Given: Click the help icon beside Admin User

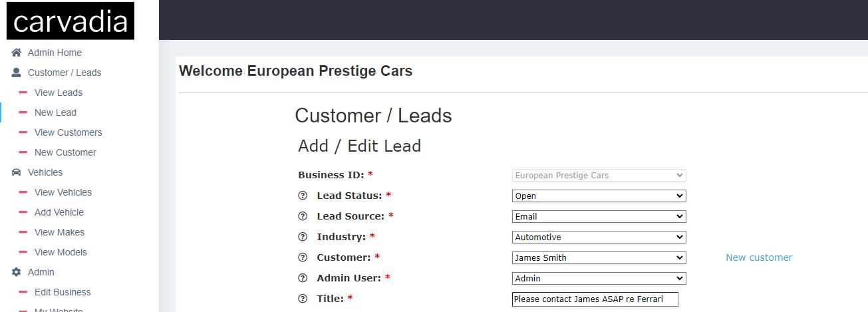Looking at the screenshot, I should [x=303, y=278].
